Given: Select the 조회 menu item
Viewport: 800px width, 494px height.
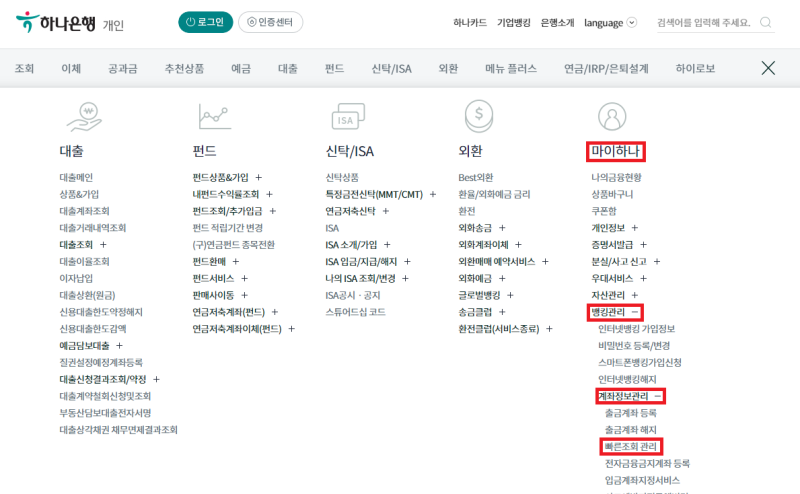Looking at the screenshot, I should [x=24, y=68].
